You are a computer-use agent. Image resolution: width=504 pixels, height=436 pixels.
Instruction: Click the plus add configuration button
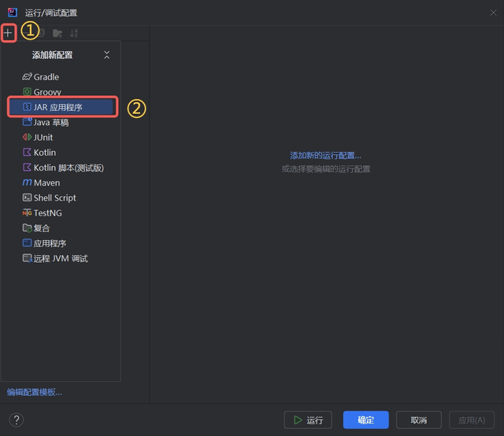click(x=8, y=33)
